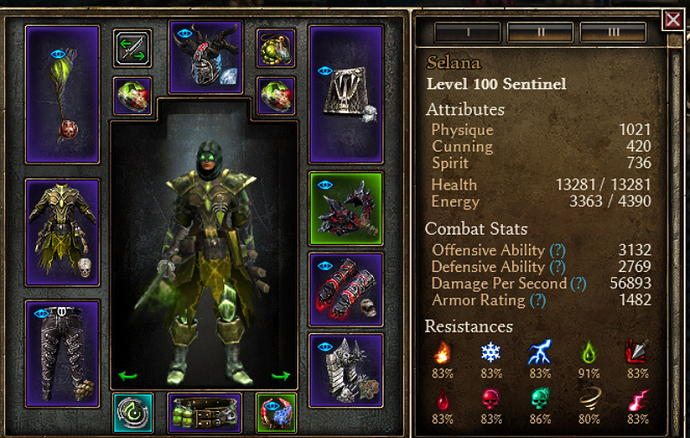Select the belt slot with green potions
The width and height of the screenshot is (690, 438).
click(205, 413)
